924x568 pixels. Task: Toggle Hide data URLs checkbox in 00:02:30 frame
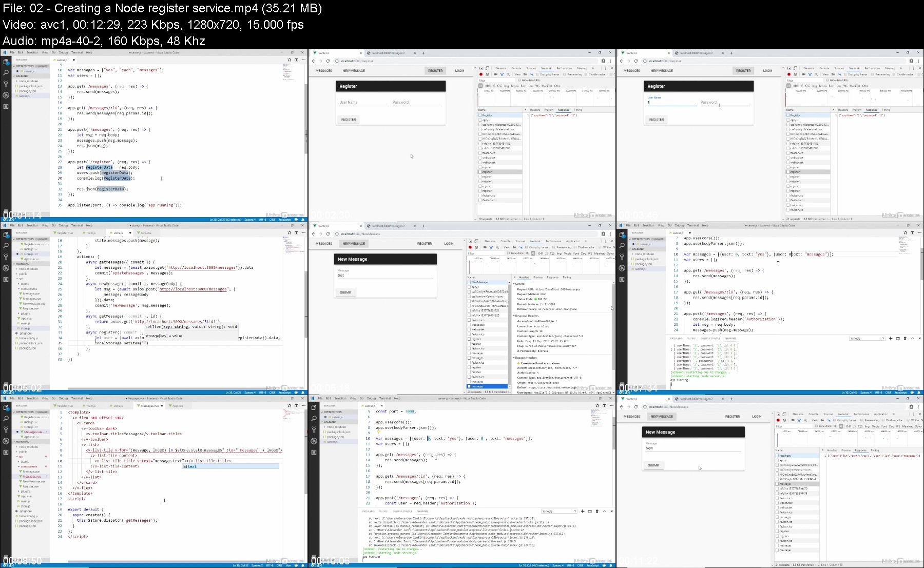[519, 80]
